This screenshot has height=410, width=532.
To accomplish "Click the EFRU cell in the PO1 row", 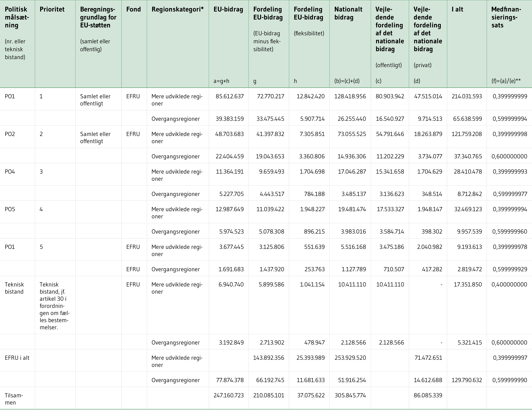I will (x=133, y=96).
